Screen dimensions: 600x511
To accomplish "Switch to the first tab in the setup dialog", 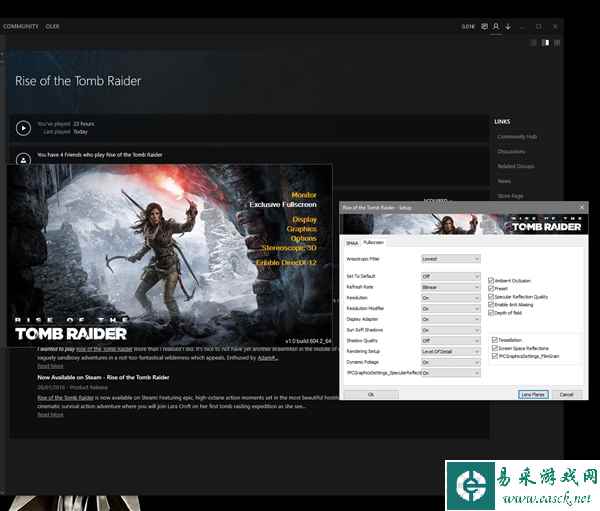I will pos(352,243).
